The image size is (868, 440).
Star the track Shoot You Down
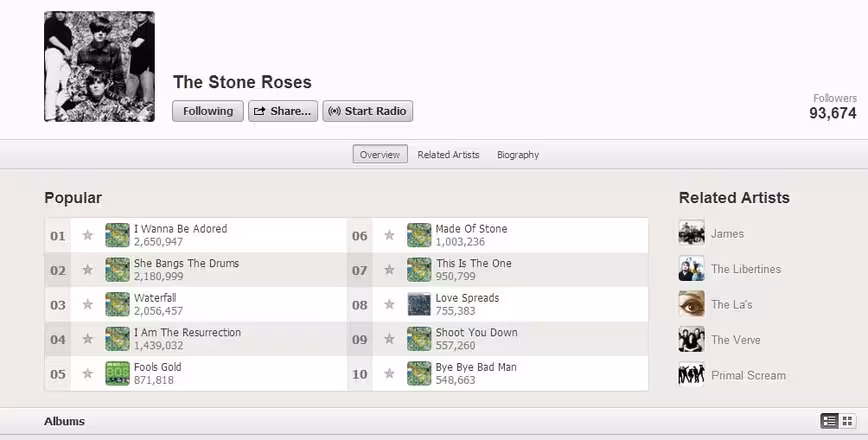[389, 339]
